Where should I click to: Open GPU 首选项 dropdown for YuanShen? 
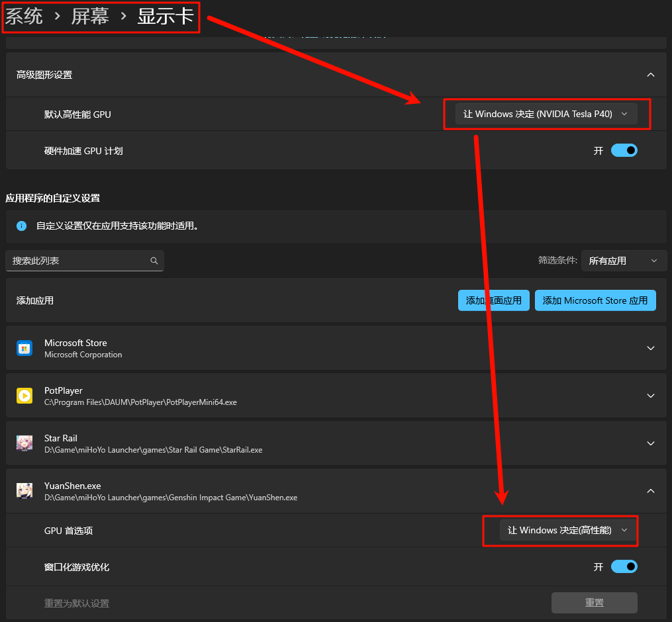[567, 530]
